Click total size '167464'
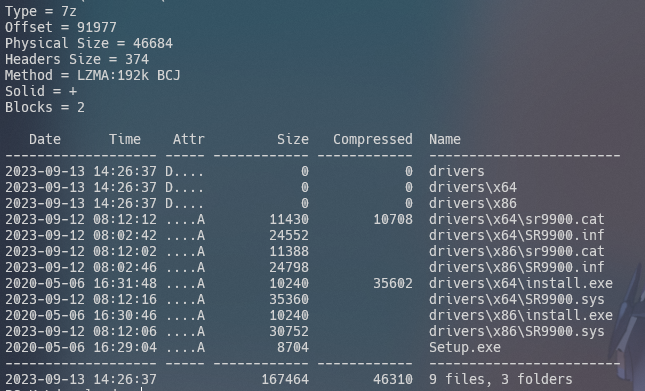The height and width of the screenshot is (391, 645). (285, 379)
